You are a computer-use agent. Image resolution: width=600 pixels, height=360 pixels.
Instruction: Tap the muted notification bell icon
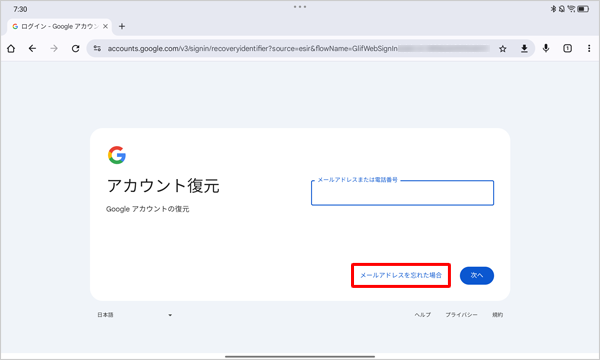[562, 9]
